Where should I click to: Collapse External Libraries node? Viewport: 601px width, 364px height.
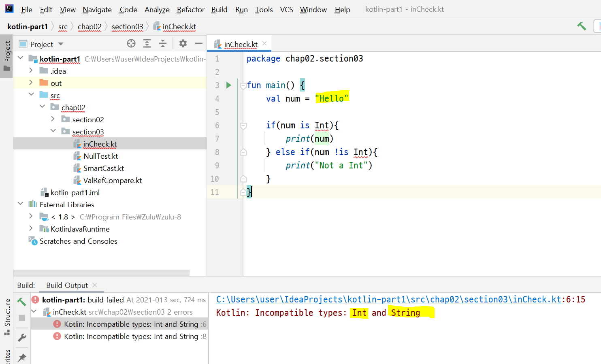tap(21, 203)
